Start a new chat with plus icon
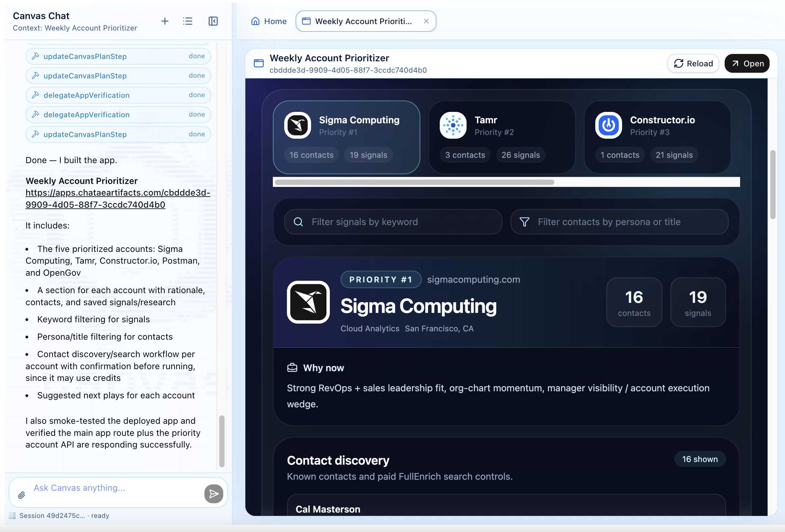The height and width of the screenshot is (532, 785). 165,21
